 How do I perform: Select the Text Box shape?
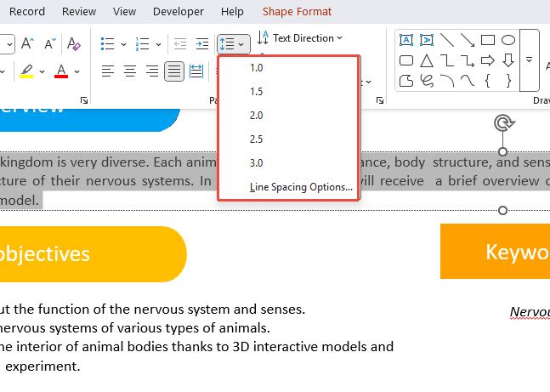(x=406, y=40)
